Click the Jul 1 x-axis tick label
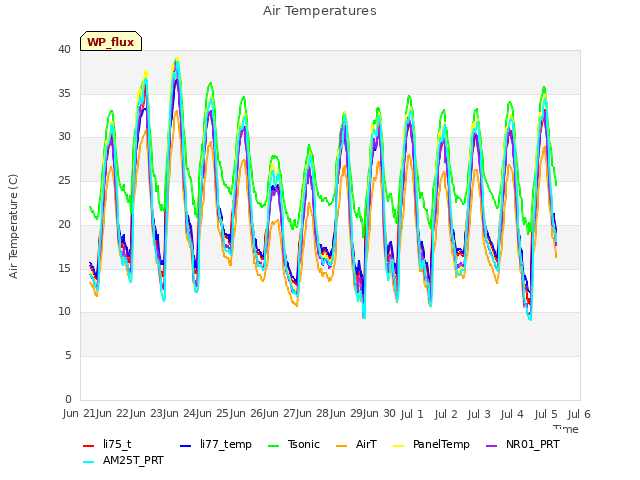 point(412,414)
